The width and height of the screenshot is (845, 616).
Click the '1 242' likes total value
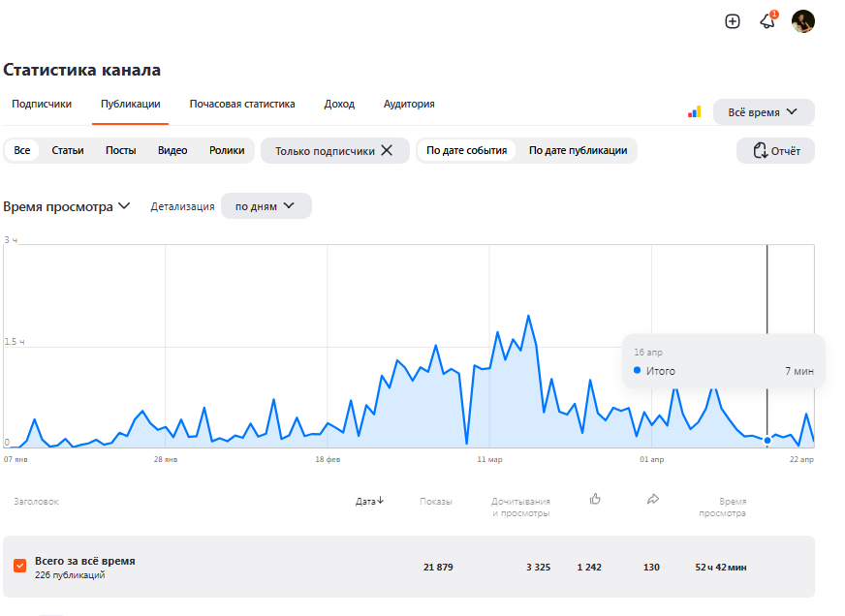tap(589, 567)
